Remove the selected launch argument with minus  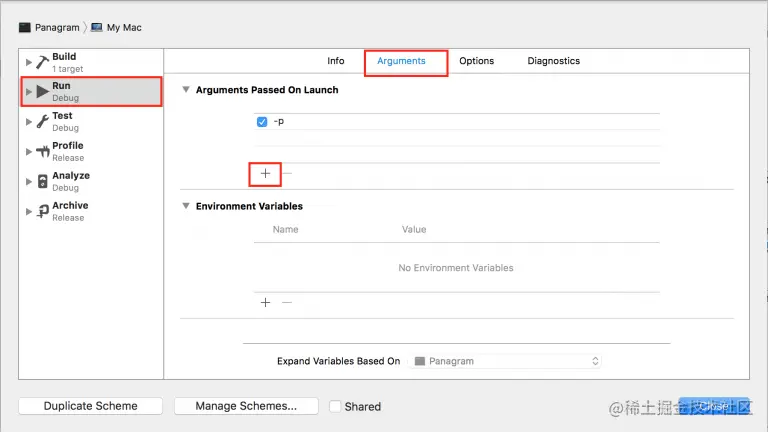point(287,173)
